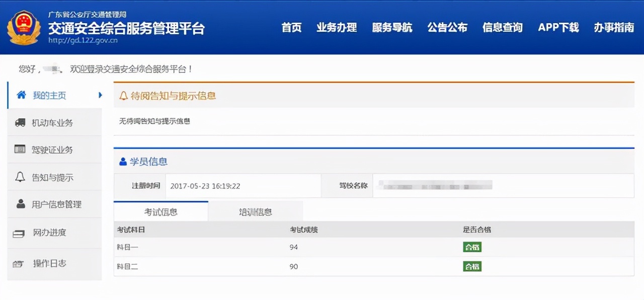This screenshot has width=644, height=300.
Task: Click the http://gd.122.gov.cn URL text
Action: 83,40
